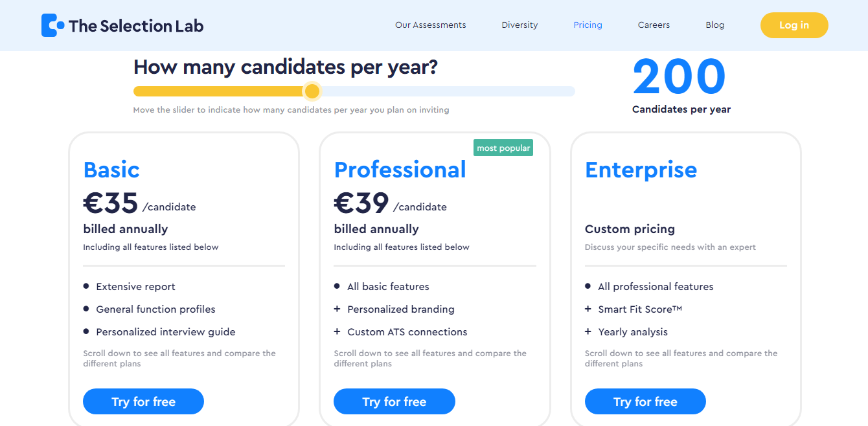Open the Our Assessments menu item
Viewport: 868px width, 426px height.
click(x=430, y=25)
